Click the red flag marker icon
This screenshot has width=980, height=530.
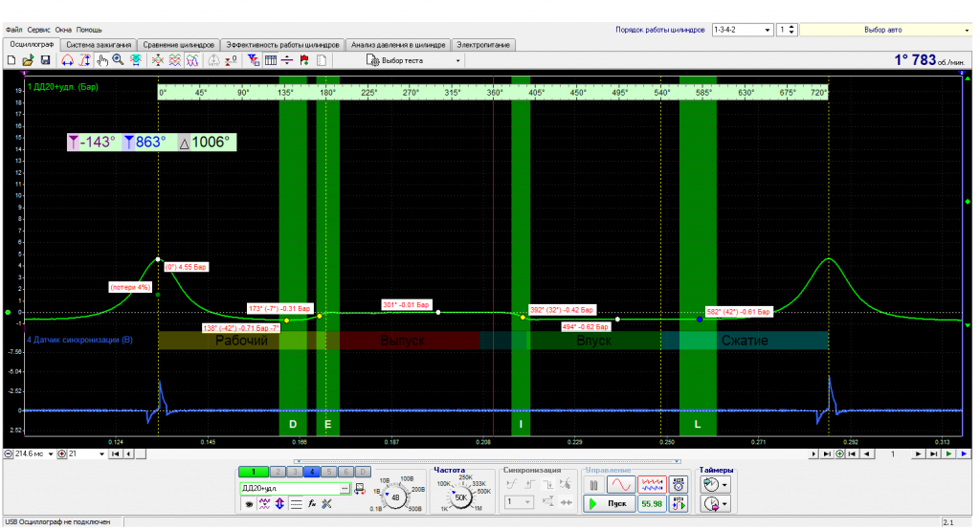(x=303, y=60)
